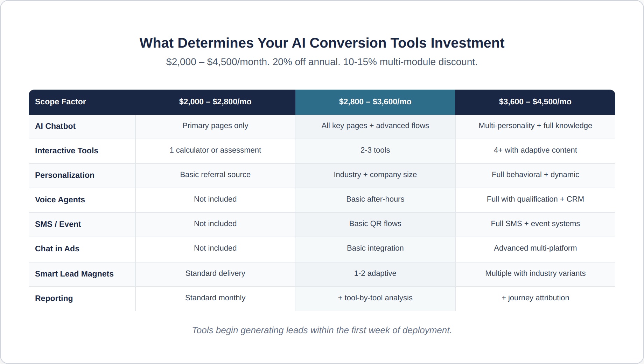Select the SMS / Event row label
This screenshot has width=644, height=364.
click(58, 224)
